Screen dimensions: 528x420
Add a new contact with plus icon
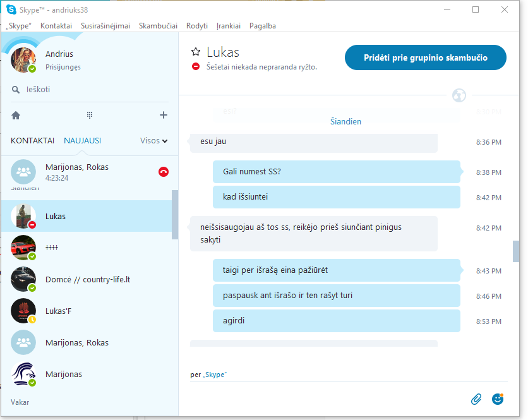tap(164, 115)
